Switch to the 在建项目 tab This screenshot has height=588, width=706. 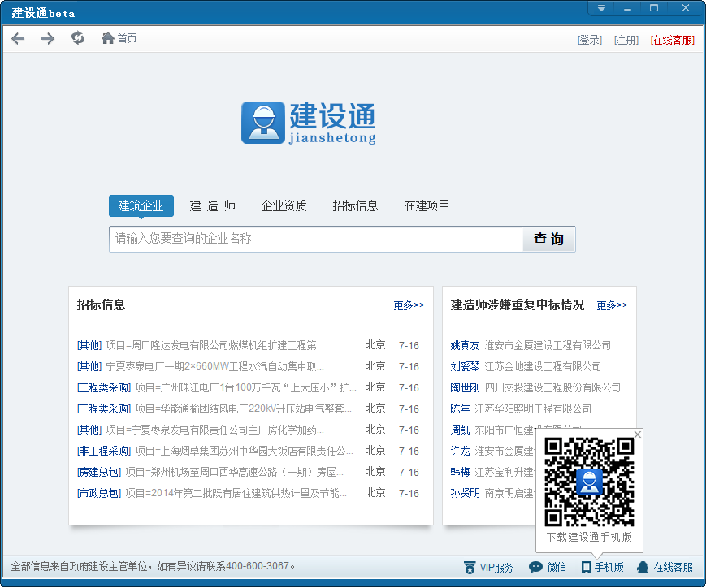(x=427, y=205)
